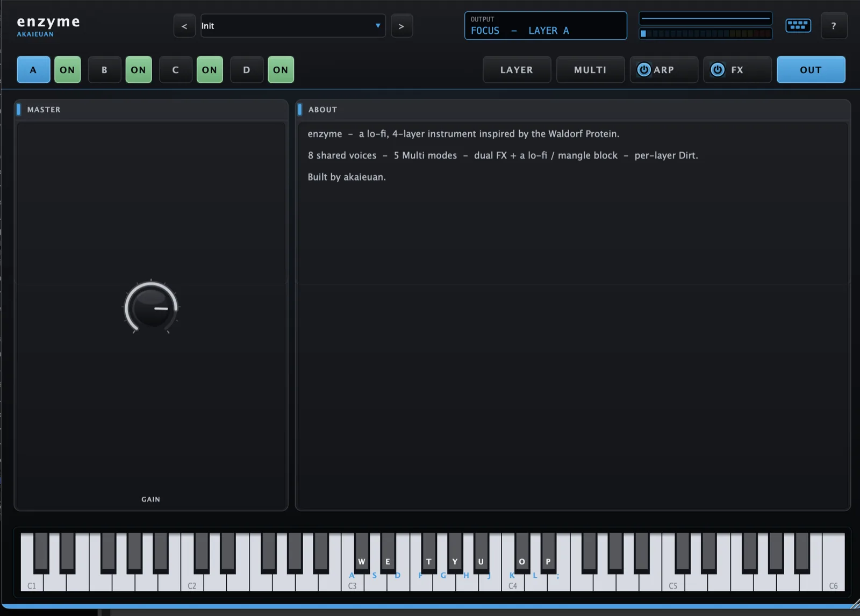
Task: Play the white key labeled G
Action: [443, 582]
